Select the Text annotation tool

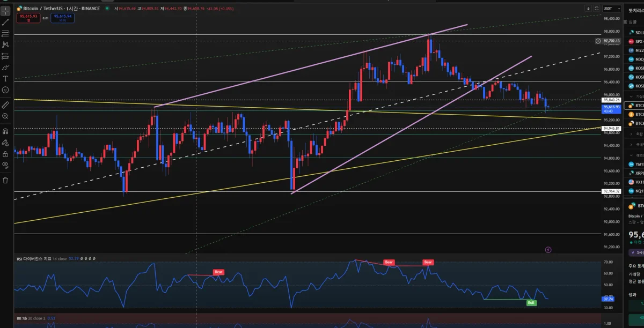click(x=5, y=79)
